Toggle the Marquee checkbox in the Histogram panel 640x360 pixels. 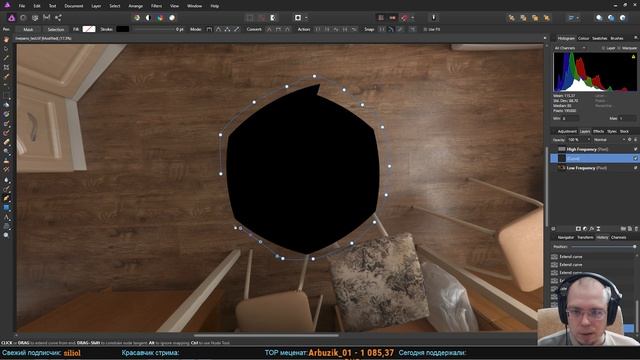point(619,48)
